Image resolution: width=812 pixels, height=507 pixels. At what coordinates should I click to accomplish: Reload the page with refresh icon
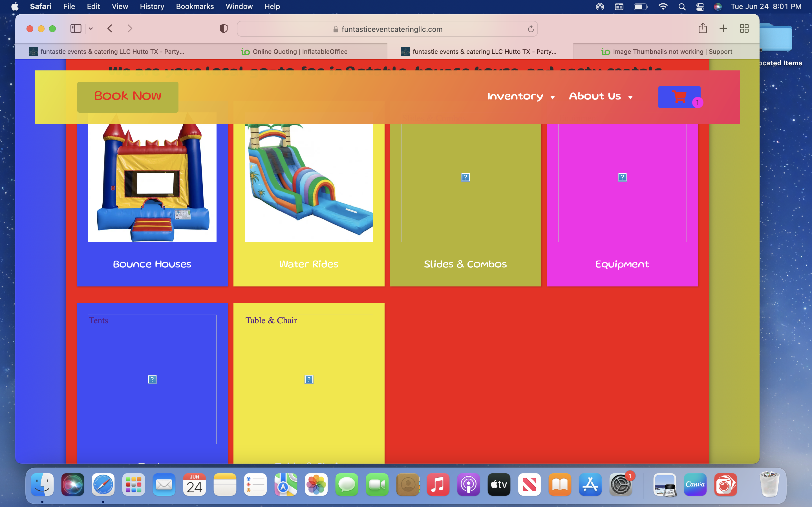[x=531, y=29]
